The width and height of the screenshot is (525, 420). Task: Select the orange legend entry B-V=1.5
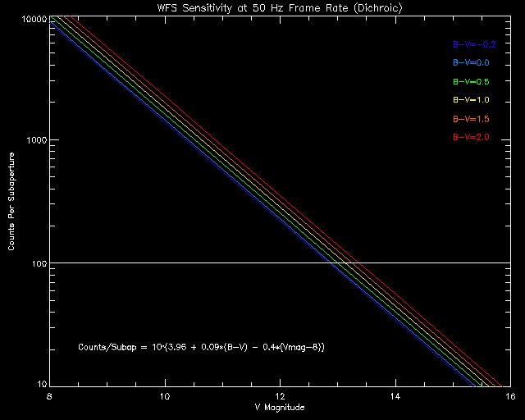(x=471, y=119)
